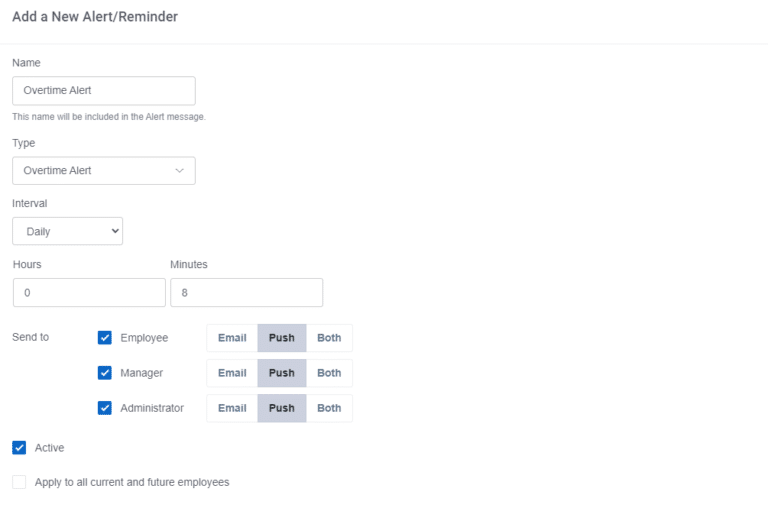Toggle the Active checkbox
The height and width of the screenshot is (508, 768).
tap(19, 448)
